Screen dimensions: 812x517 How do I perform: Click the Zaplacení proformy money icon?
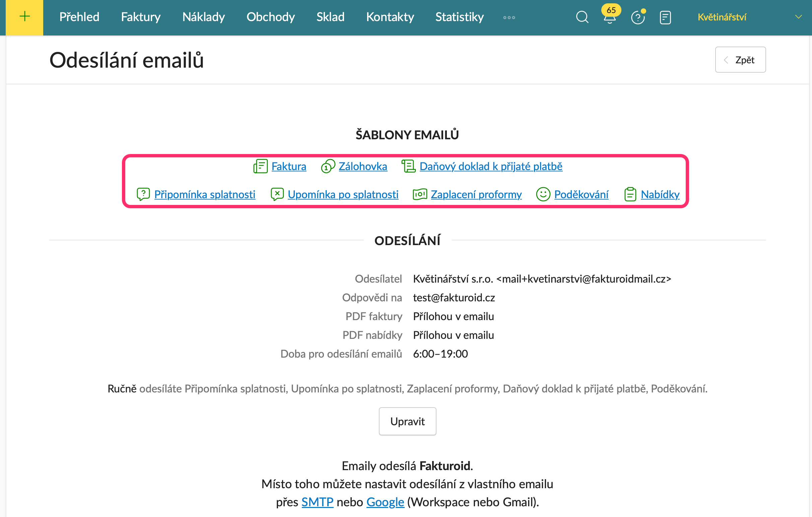point(420,195)
